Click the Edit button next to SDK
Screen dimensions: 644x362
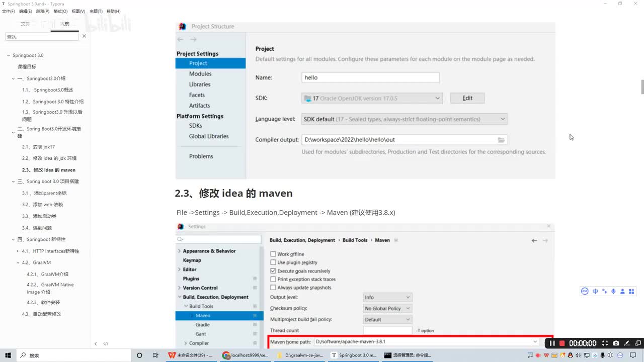(467, 98)
